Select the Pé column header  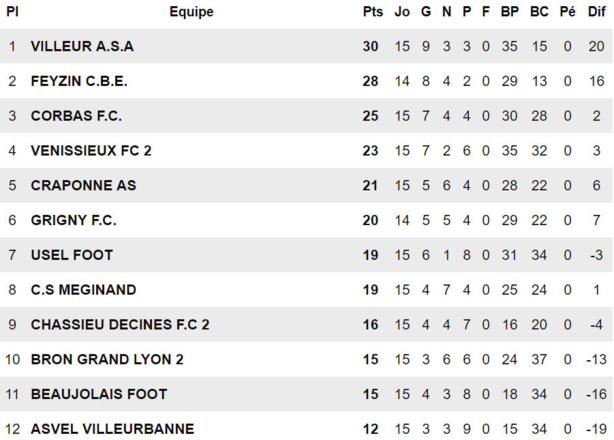[x=568, y=12]
